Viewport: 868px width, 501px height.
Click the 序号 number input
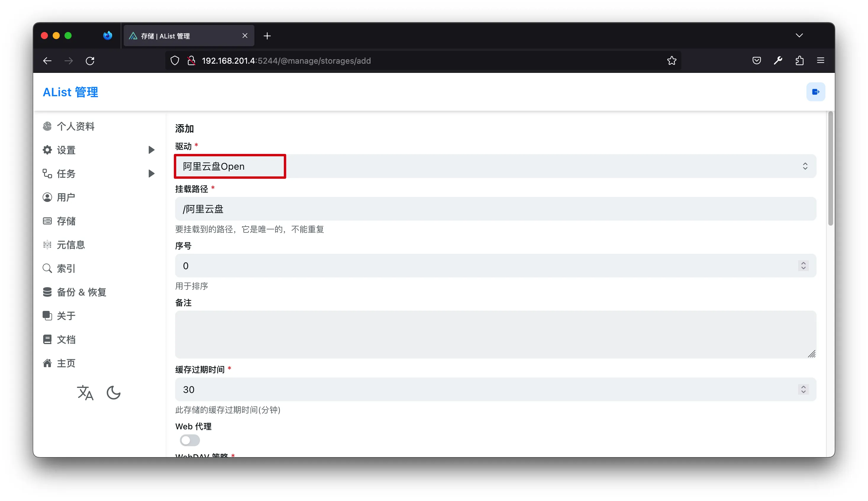(x=495, y=266)
